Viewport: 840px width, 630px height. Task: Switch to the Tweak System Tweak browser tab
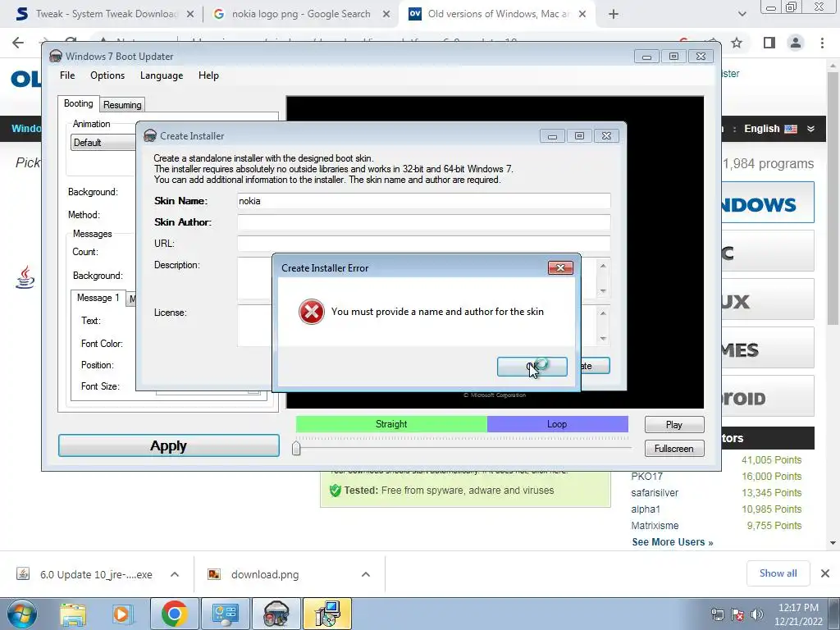click(104, 14)
